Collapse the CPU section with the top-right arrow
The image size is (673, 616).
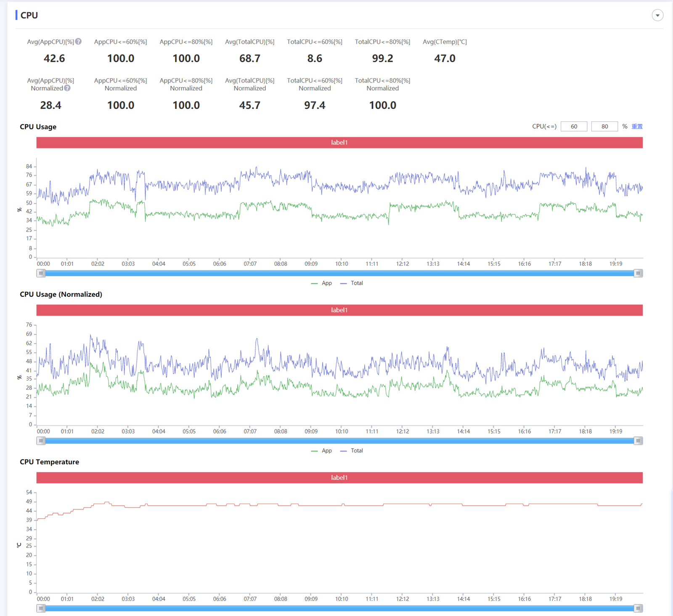click(x=657, y=16)
